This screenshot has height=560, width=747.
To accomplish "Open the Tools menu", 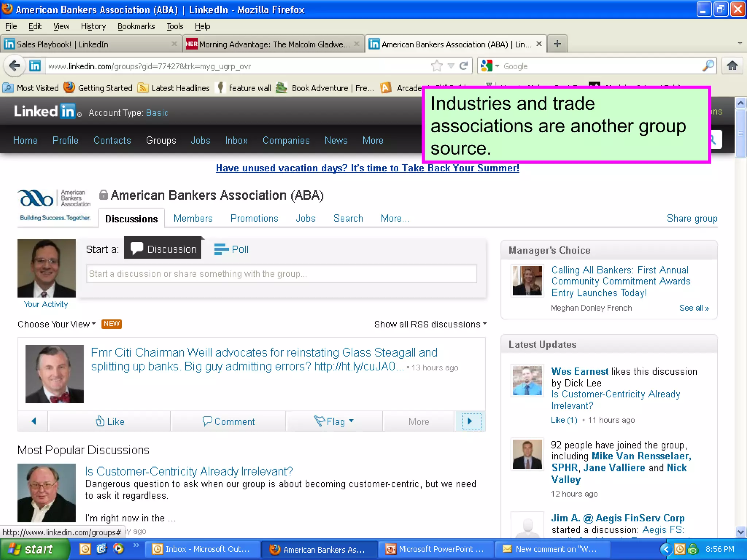I will pos(175,26).
